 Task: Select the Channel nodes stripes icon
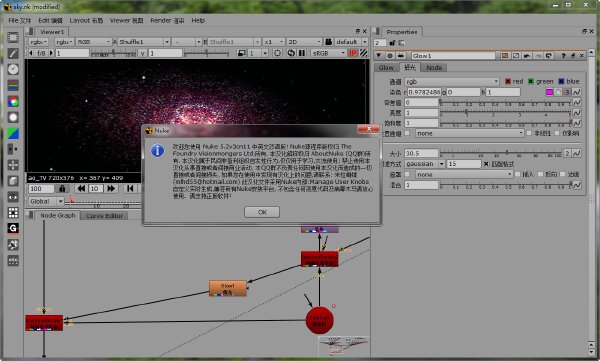click(13, 85)
